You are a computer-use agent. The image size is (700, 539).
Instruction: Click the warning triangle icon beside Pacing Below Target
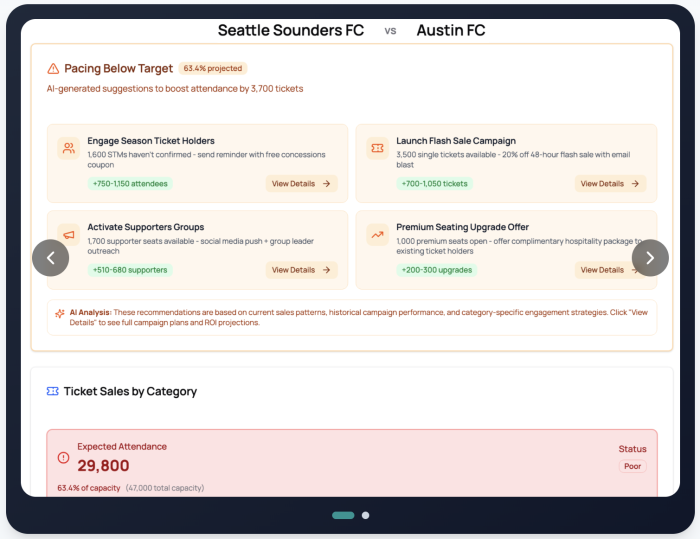click(x=53, y=69)
